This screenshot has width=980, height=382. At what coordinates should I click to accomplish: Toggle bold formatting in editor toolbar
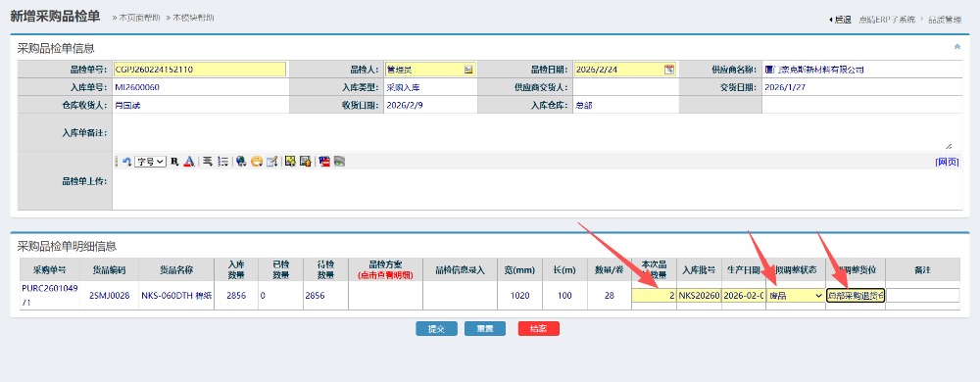coord(174,162)
